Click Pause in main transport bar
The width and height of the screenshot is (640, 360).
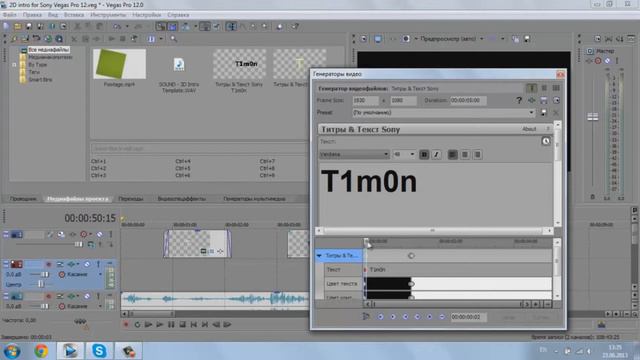pos(171,324)
